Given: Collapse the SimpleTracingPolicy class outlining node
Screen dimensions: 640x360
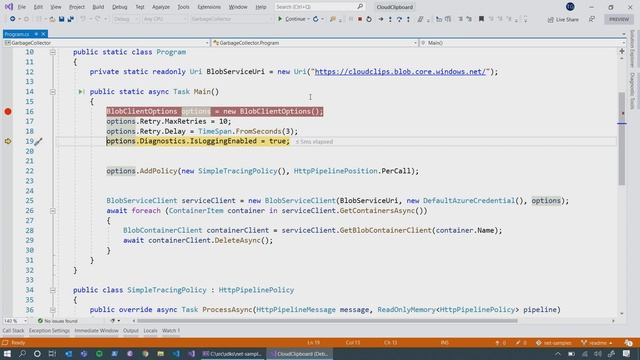Looking at the screenshot, I should [53, 290].
